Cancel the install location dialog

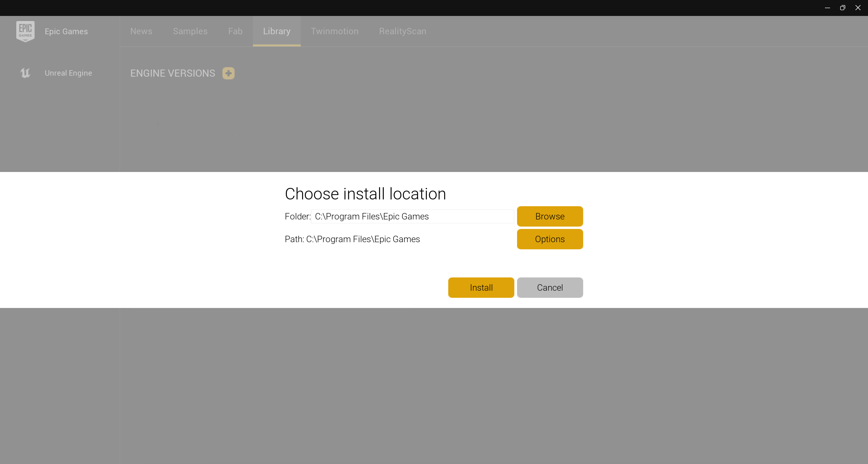point(550,288)
